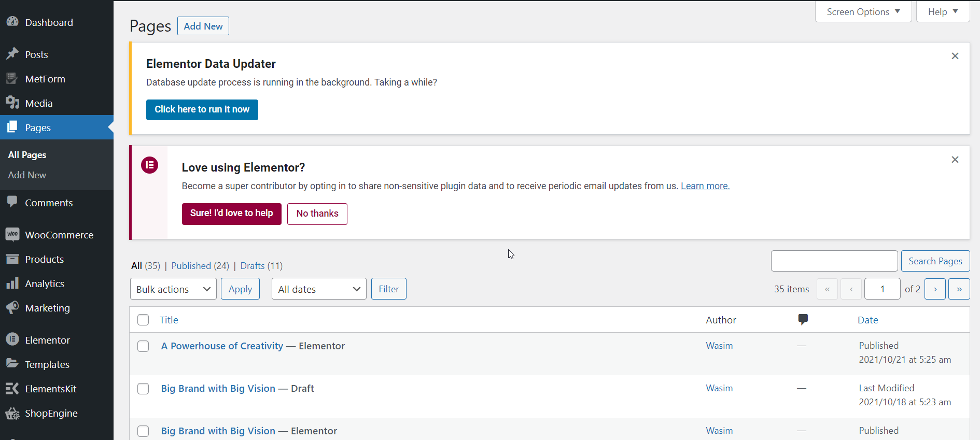980x440 pixels.
Task: Open A Powerhouse of Creativity page
Action: coord(222,346)
